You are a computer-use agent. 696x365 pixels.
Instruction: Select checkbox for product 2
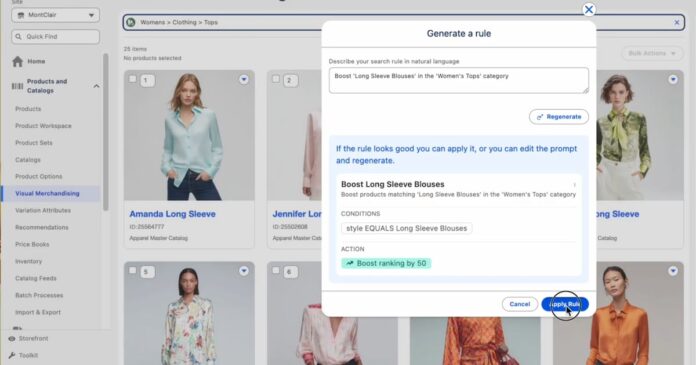(276, 79)
